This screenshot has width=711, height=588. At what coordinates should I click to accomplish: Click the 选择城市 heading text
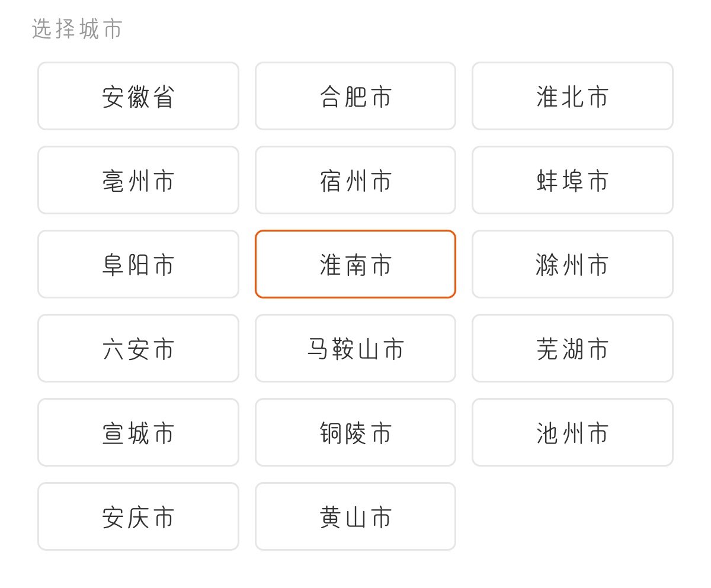(x=77, y=29)
